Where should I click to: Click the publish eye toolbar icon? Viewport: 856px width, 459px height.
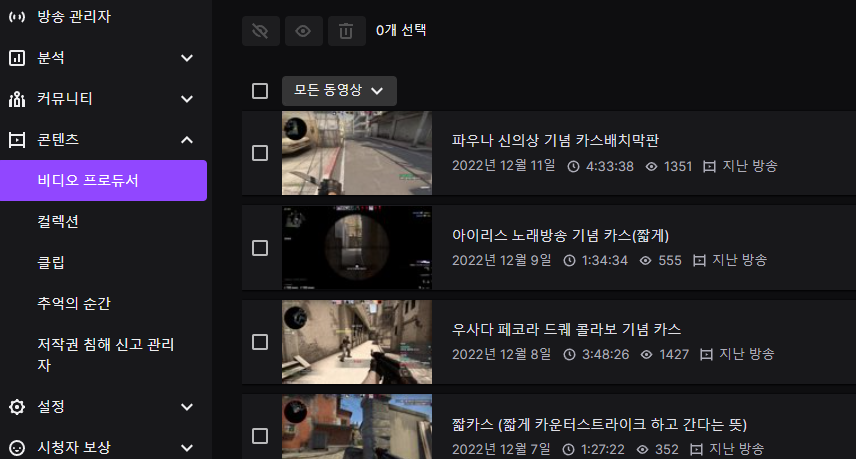coord(303,31)
